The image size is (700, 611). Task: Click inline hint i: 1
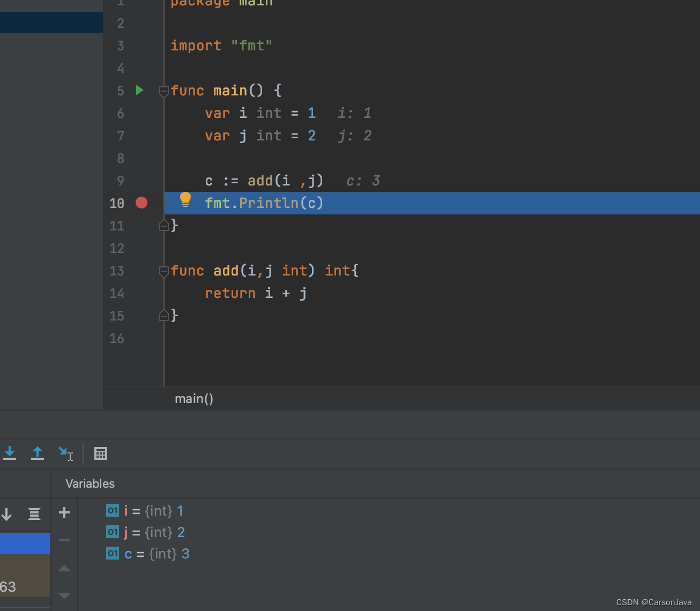pos(354,113)
